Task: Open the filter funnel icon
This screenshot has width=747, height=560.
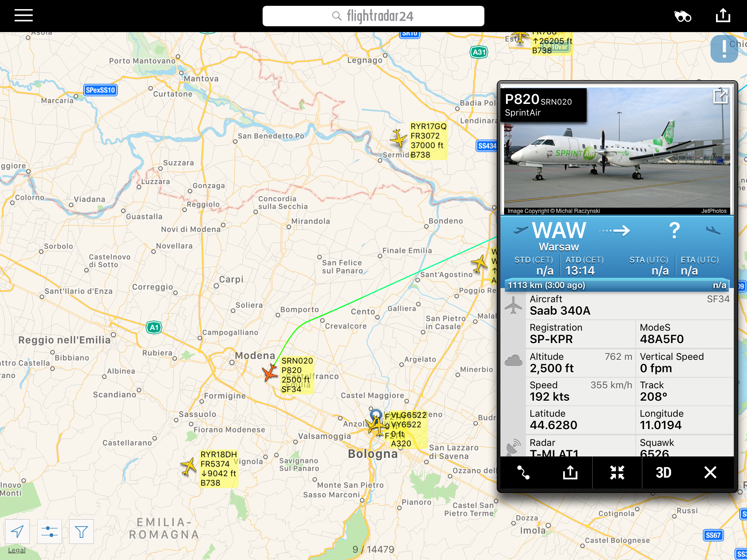Action: pyautogui.click(x=81, y=532)
